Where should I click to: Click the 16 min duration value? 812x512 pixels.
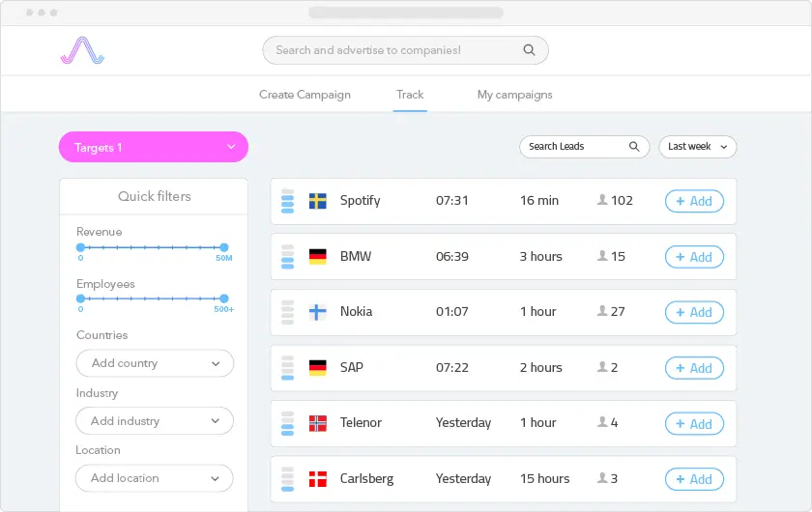click(x=539, y=201)
